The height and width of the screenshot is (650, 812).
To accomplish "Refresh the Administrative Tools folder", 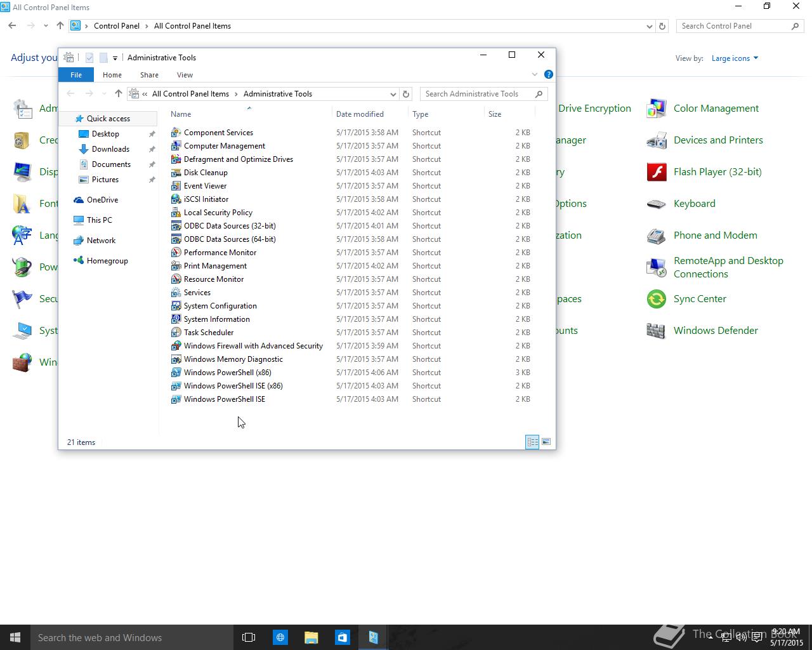I will pyautogui.click(x=406, y=94).
